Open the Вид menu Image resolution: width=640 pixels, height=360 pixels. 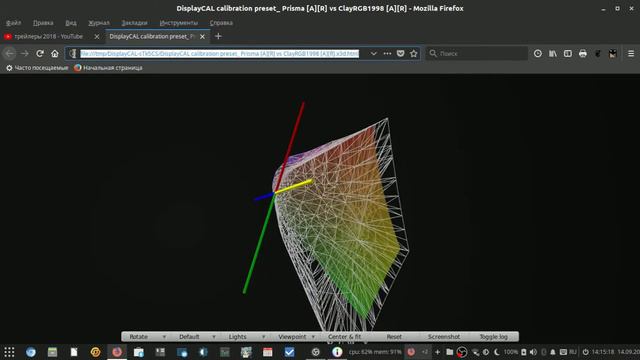point(71,23)
